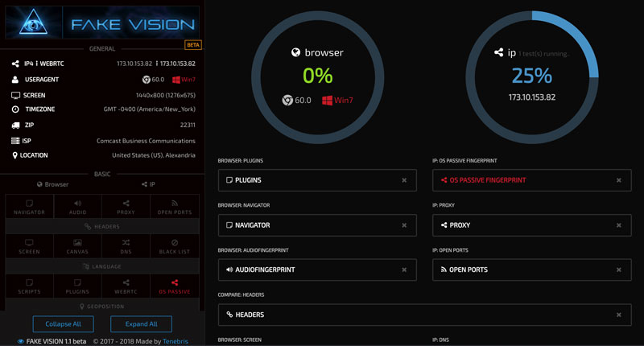Click the FAKE VISION 1.1 beta footer text

(x=56, y=341)
